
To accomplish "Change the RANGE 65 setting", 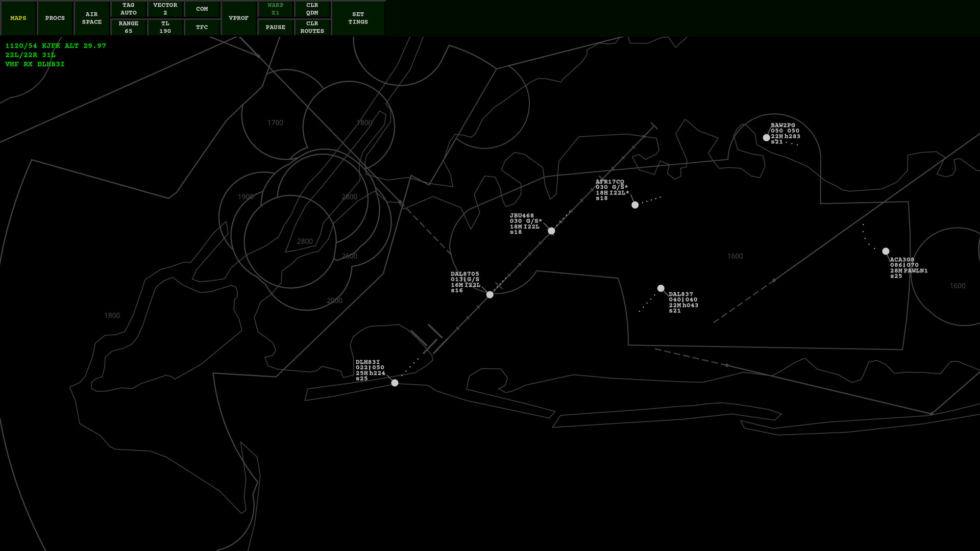I will [129, 27].
